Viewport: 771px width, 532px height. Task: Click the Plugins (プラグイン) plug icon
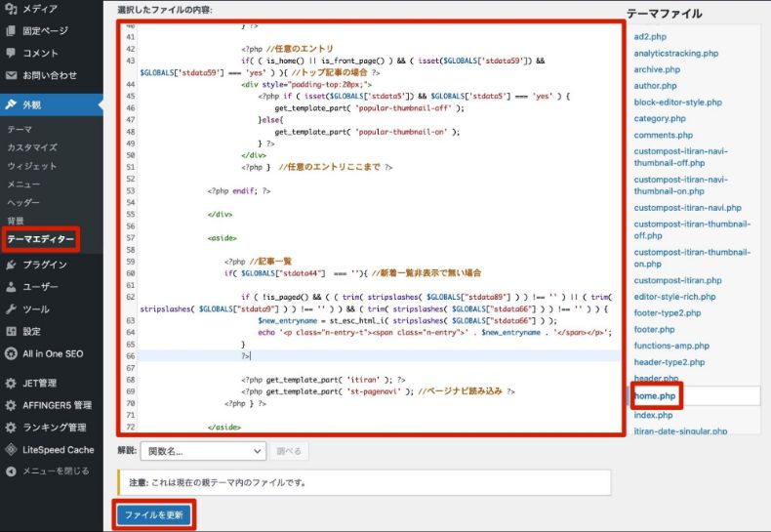(x=11, y=265)
